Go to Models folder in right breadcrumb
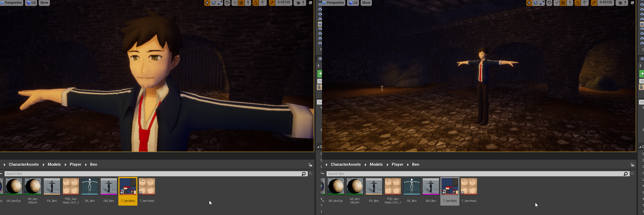 click(x=376, y=164)
